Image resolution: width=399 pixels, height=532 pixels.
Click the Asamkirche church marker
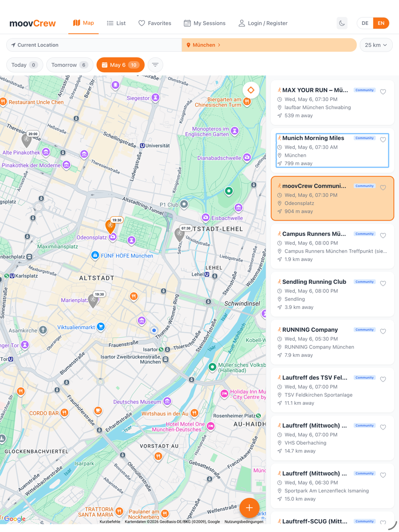[x=43, y=330]
